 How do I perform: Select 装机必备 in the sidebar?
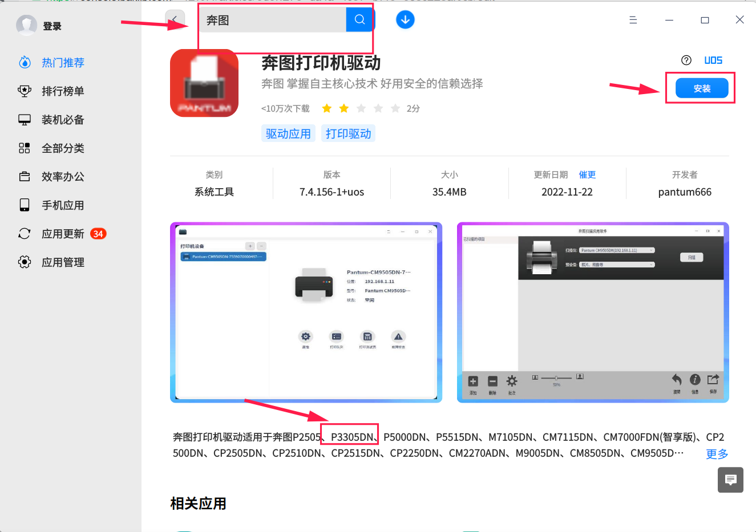63,120
